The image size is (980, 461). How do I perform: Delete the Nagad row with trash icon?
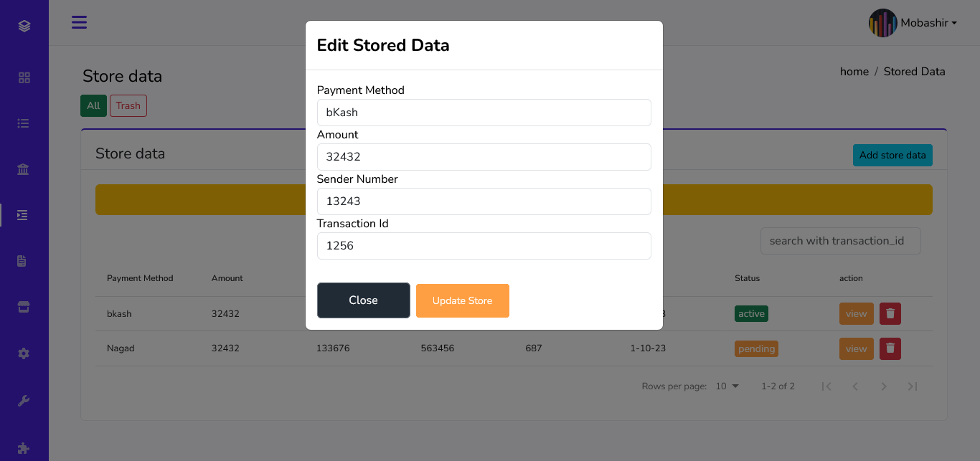click(890, 348)
